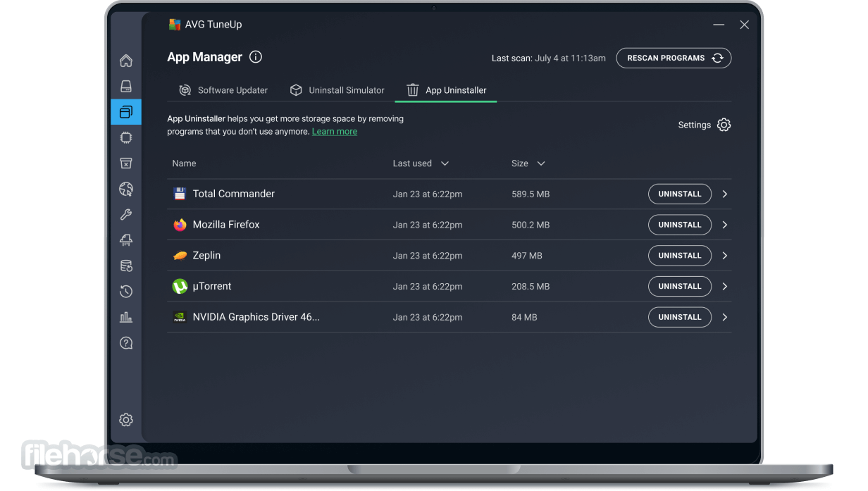Click the Settings gear icon near the list
868x491 pixels.
click(x=724, y=125)
